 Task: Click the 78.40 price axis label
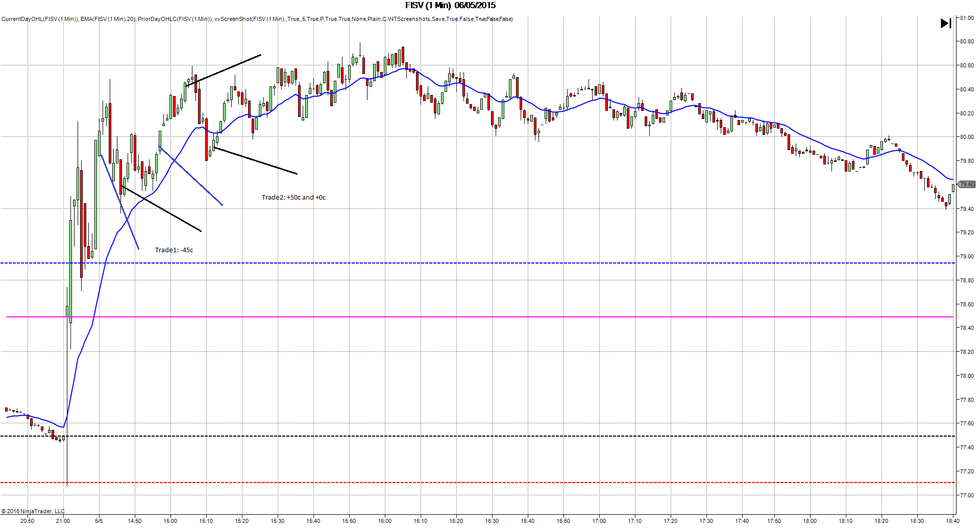967,328
